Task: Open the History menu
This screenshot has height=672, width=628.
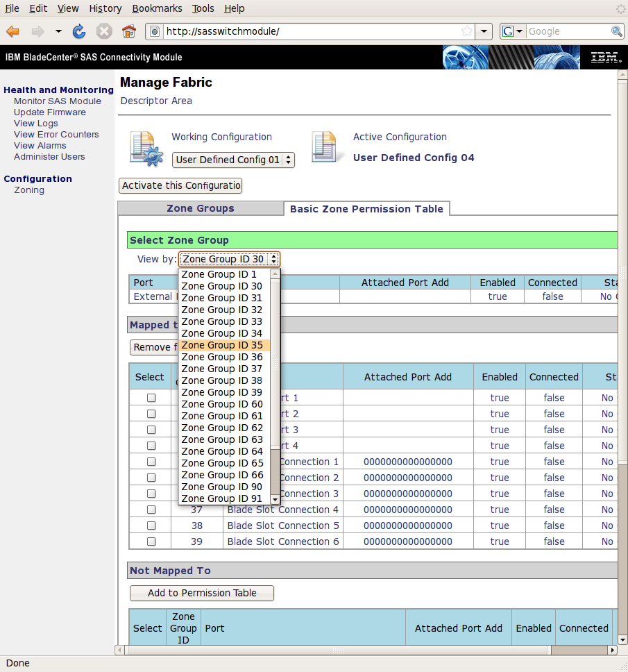Action: (105, 8)
